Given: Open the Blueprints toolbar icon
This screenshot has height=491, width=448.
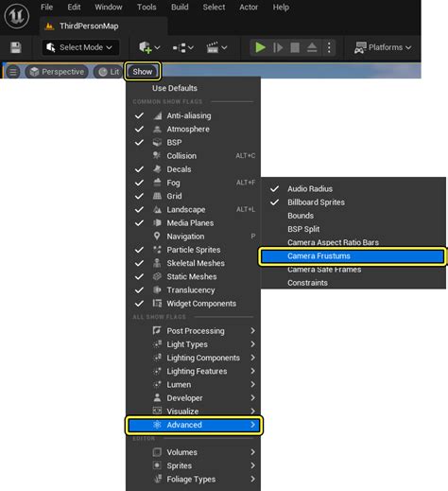Looking at the screenshot, I should click(183, 48).
